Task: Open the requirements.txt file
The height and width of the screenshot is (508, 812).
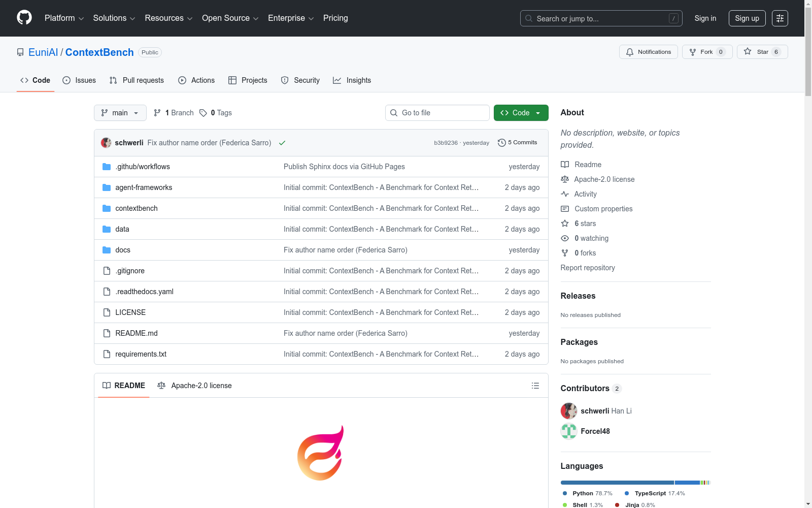Action: coord(141,354)
